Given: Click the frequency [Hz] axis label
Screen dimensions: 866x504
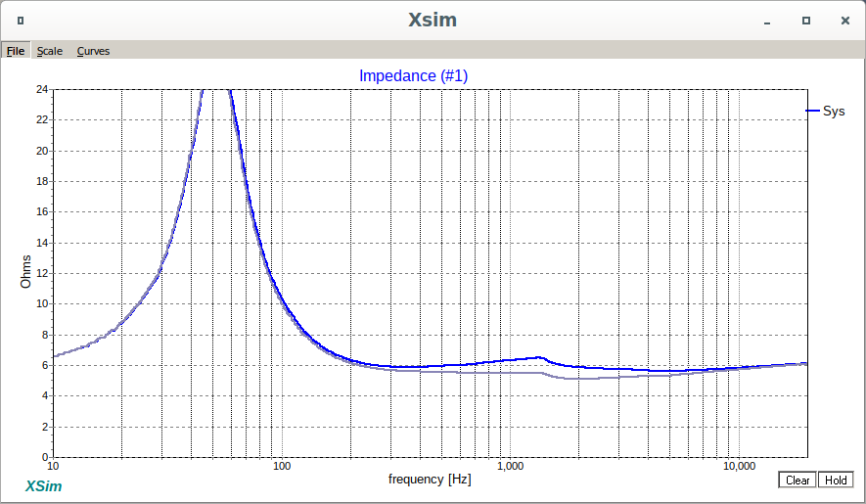Looking at the screenshot, I should [x=430, y=480].
